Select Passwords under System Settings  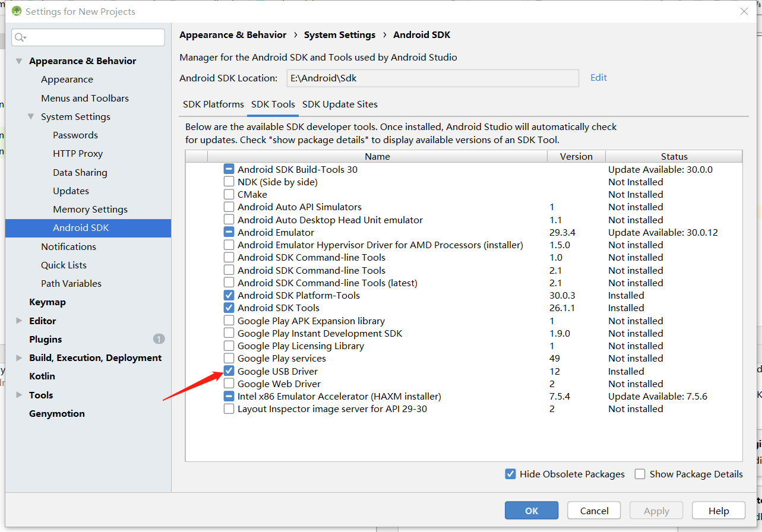75,135
